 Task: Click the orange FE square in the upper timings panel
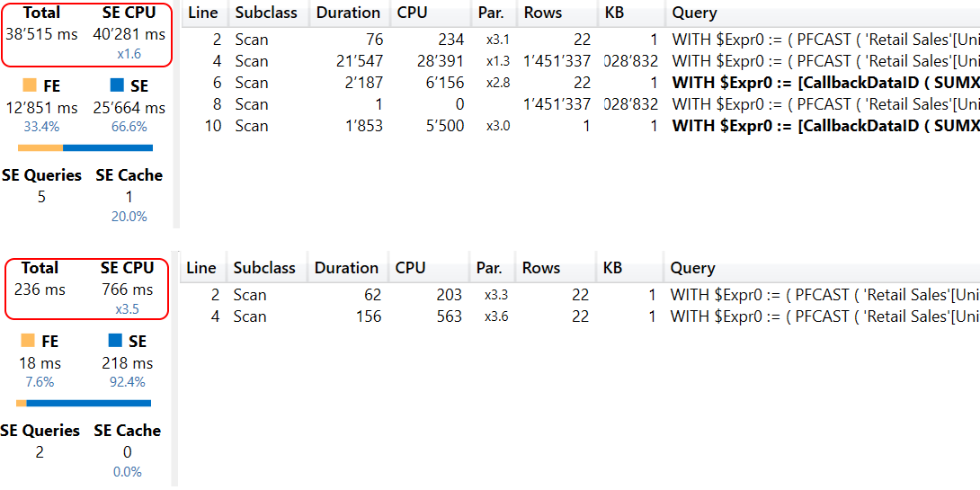coord(30,85)
